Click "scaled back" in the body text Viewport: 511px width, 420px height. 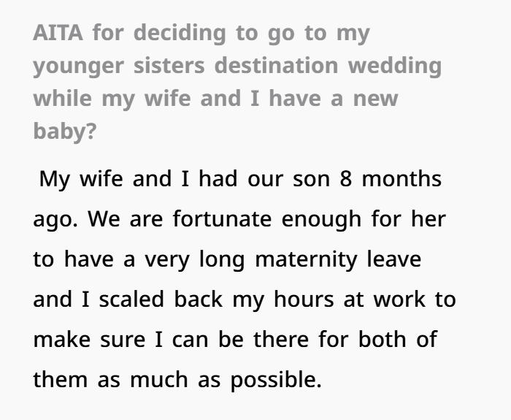tap(161, 299)
